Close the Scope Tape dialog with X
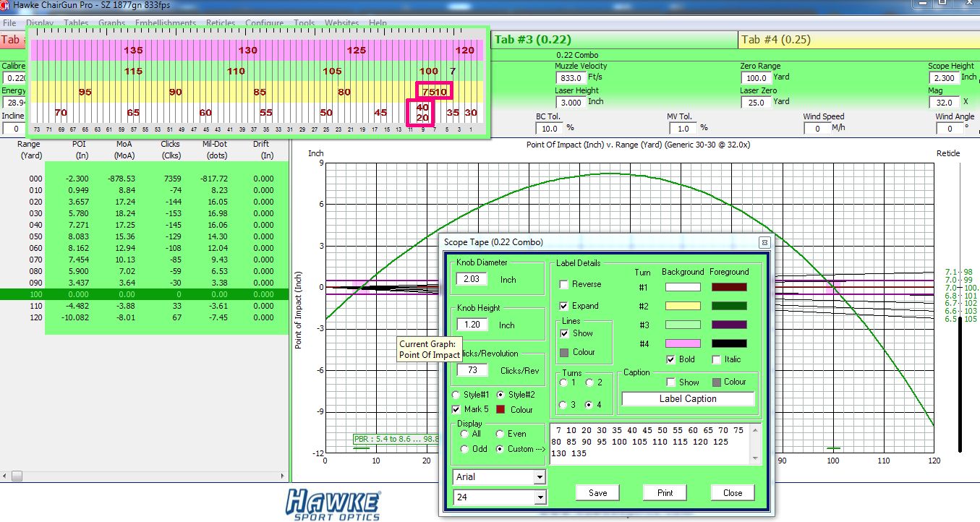 [x=764, y=242]
